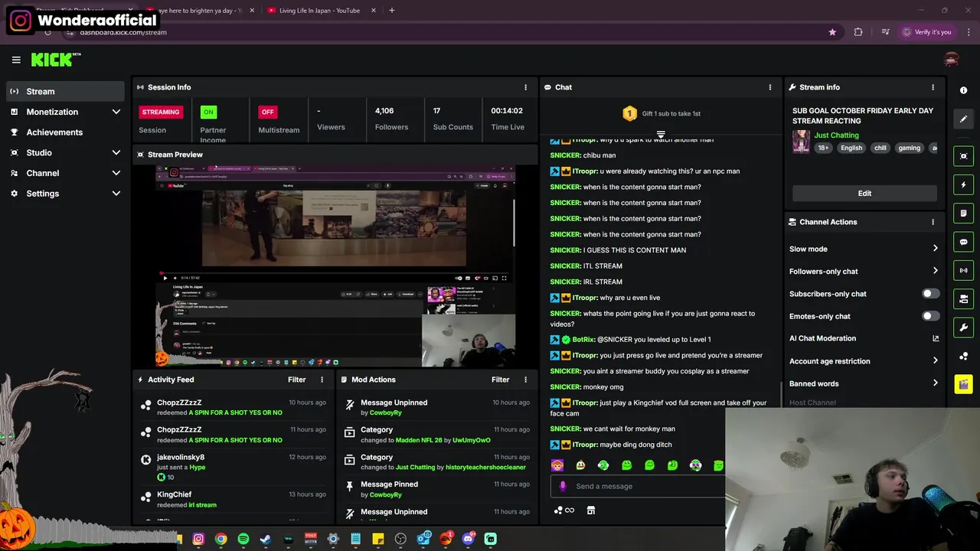This screenshot has width=980, height=551.
Task: Open Spotify from the taskbar
Action: (243, 539)
